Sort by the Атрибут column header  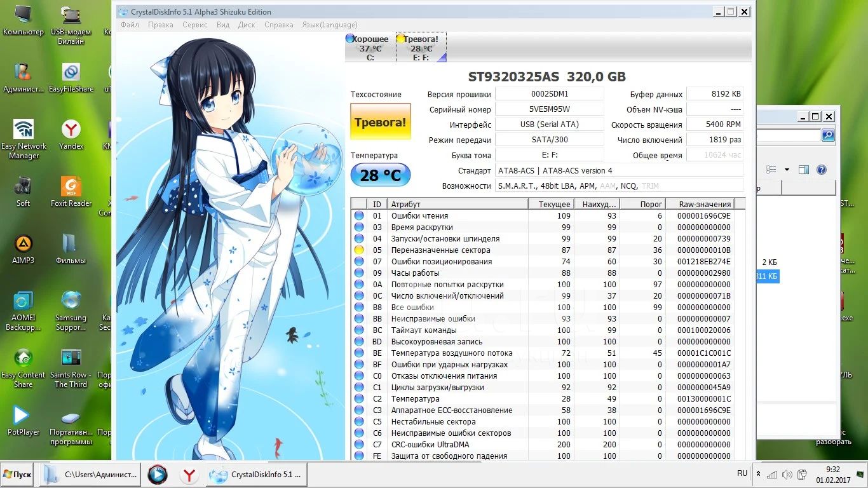click(458, 204)
